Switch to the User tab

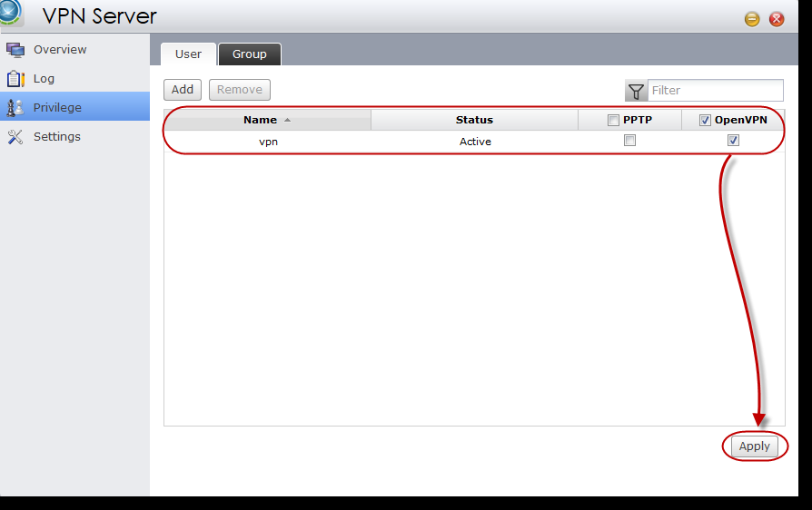189,54
